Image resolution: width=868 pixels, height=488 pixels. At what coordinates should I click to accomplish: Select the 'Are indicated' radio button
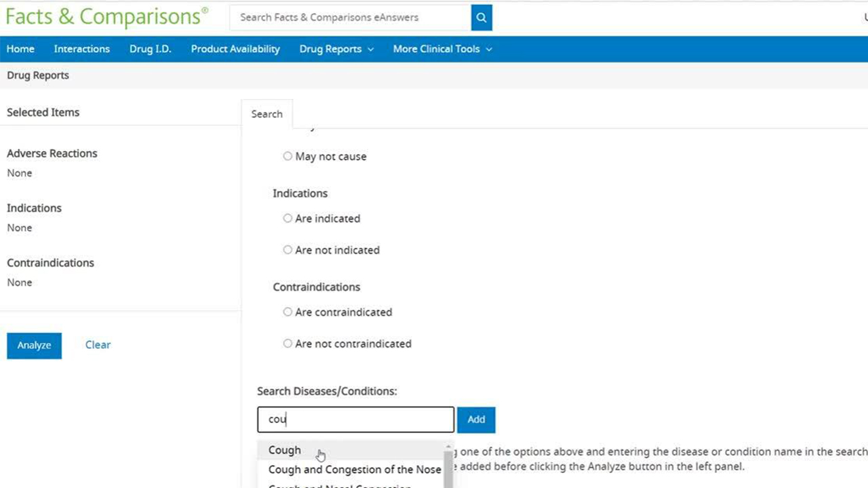coord(288,219)
